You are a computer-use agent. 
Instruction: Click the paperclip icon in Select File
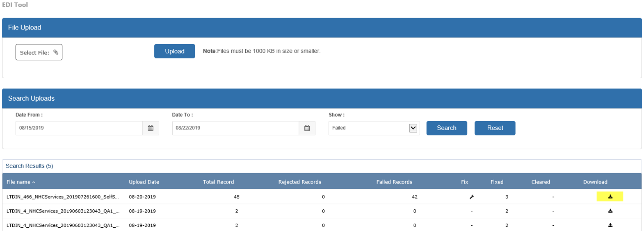(x=56, y=52)
